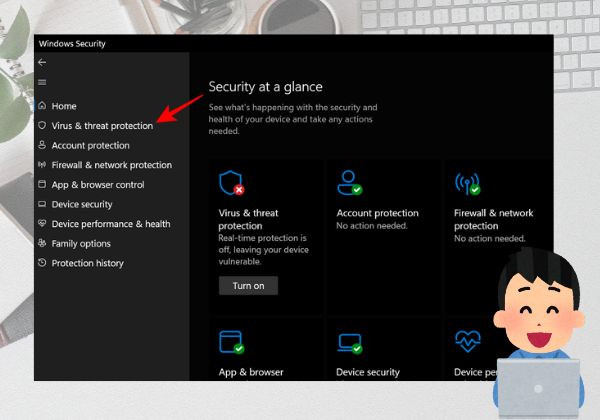Click the 'Windows Security' window title
This screenshot has height=420, width=600.
pyautogui.click(x=72, y=44)
